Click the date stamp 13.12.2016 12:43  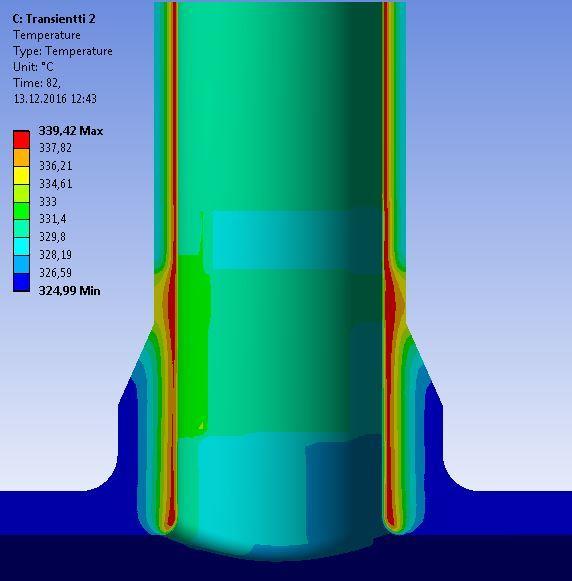[x=55, y=99]
